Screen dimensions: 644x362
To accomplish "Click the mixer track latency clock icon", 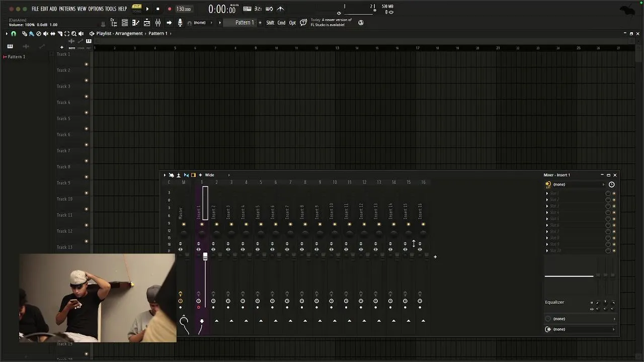I will pos(612,185).
